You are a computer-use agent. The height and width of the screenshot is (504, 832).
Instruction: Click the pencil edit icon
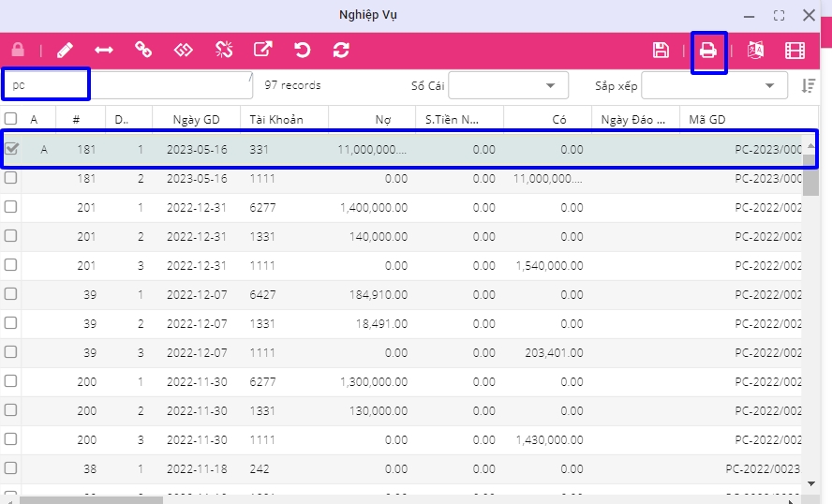(x=65, y=51)
